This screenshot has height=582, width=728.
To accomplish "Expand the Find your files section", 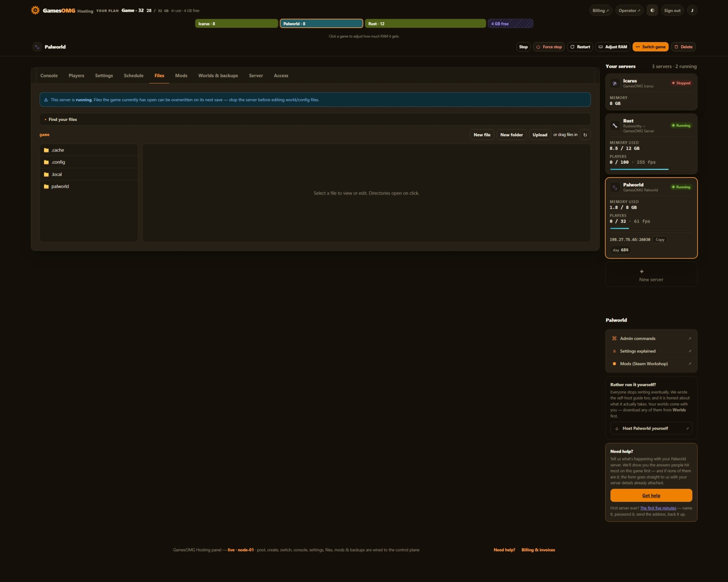I will point(315,120).
